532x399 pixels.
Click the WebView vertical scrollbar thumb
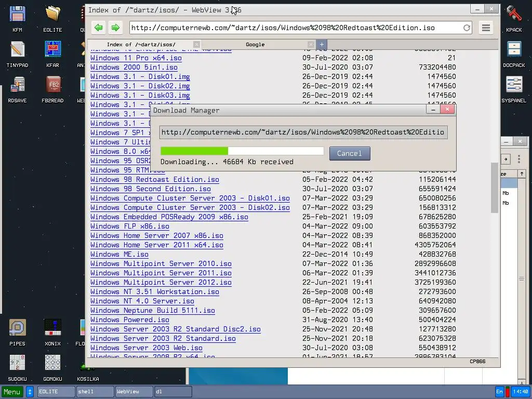pos(495,188)
